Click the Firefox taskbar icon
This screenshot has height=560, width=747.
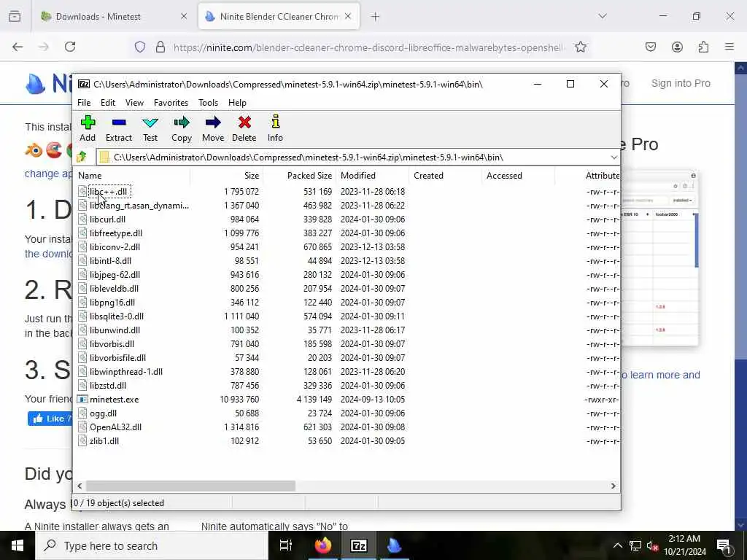point(322,545)
